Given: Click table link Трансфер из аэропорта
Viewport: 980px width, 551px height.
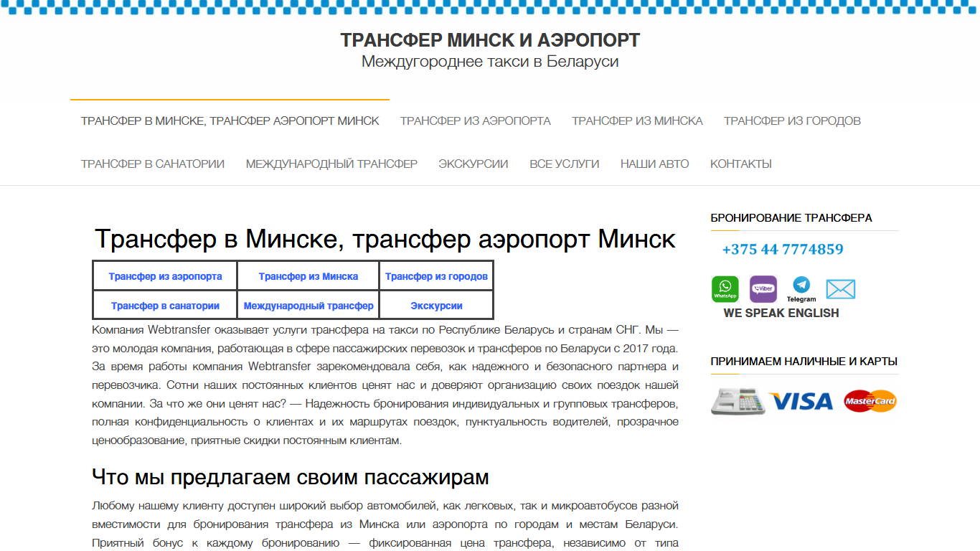Looking at the screenshot, I should coord(165,276).
